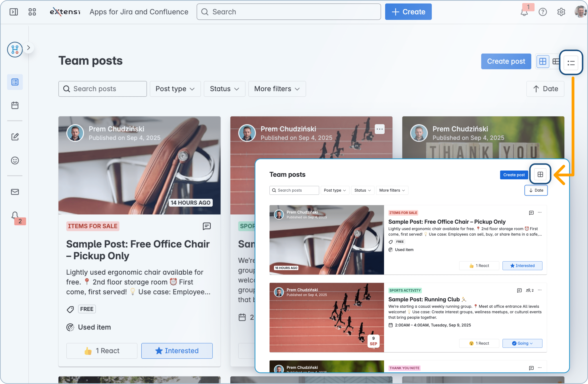This screenshot has height=384, width=588.
Task: Click the top Create button
Action: coord(408,12)
